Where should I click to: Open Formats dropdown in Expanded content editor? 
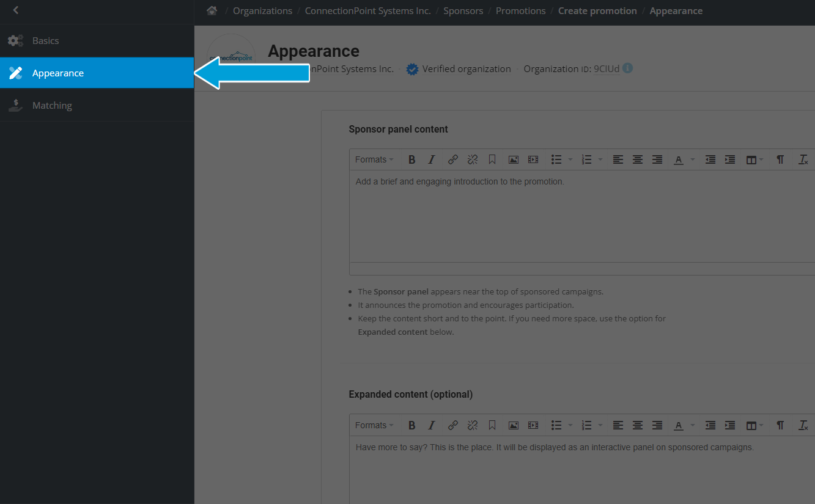coord(374,425)
